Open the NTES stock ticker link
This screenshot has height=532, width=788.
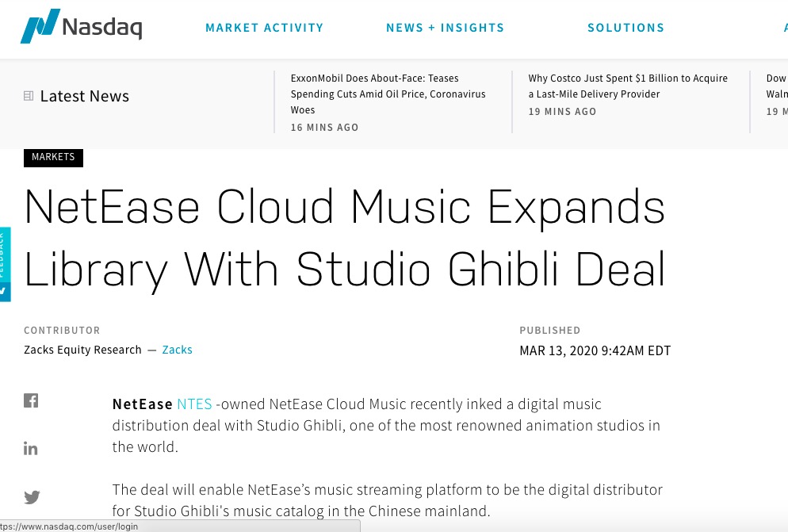tap(194, 404)
